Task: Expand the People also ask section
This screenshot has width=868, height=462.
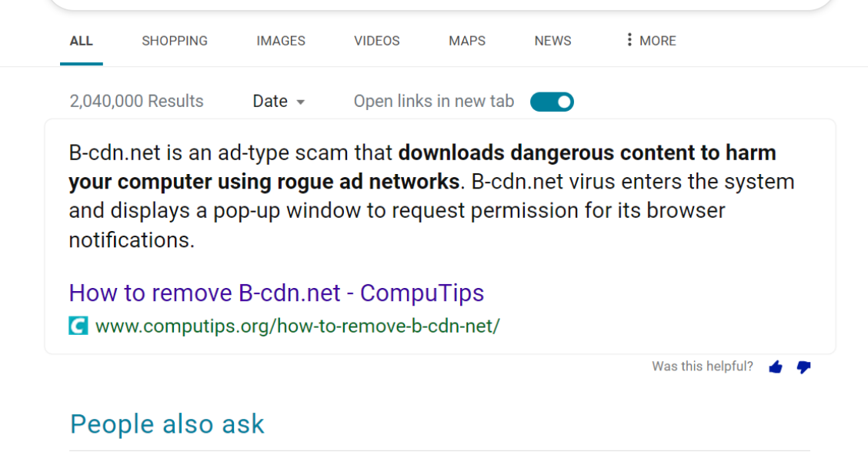Action: coord(166,423)
